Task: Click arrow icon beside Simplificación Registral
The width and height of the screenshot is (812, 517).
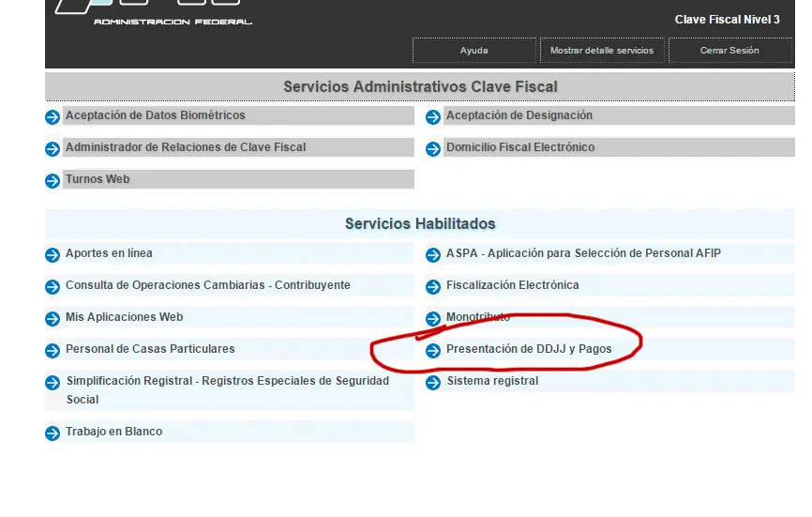Action: click(53, 383)
